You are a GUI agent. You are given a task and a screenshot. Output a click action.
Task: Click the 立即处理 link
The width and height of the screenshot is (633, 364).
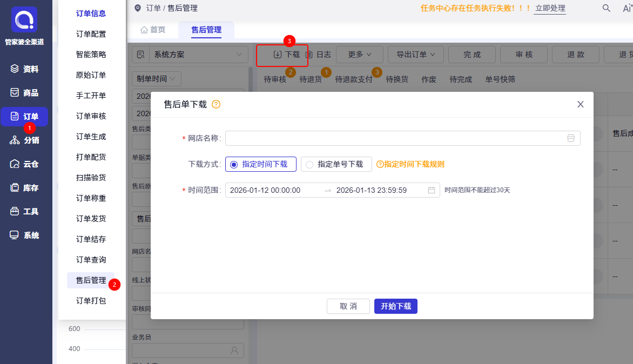550,8
